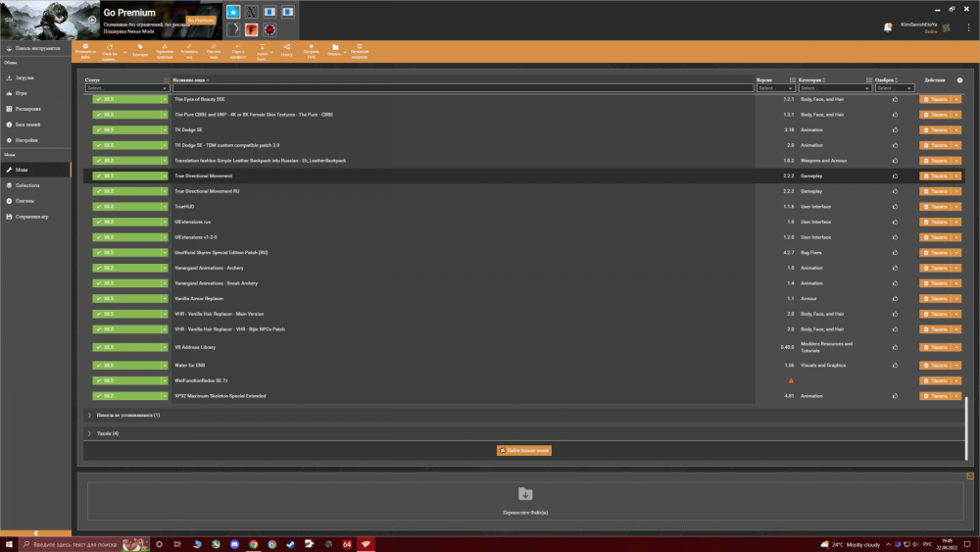Toggle enabled state of The Eyes of Beauty SSE
This screenshot has width=980, height=552.
pyautogui.click(x=126, y=99)
